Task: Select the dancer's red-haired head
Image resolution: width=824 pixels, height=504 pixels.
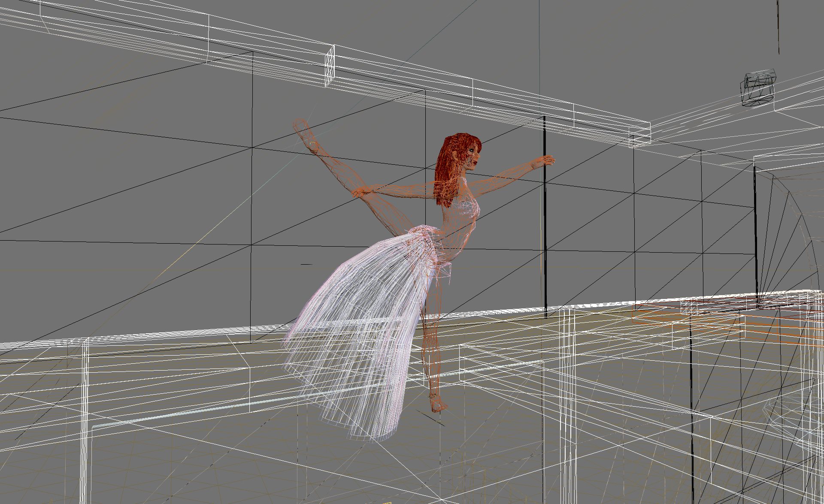Action: [x=461, y=148]
